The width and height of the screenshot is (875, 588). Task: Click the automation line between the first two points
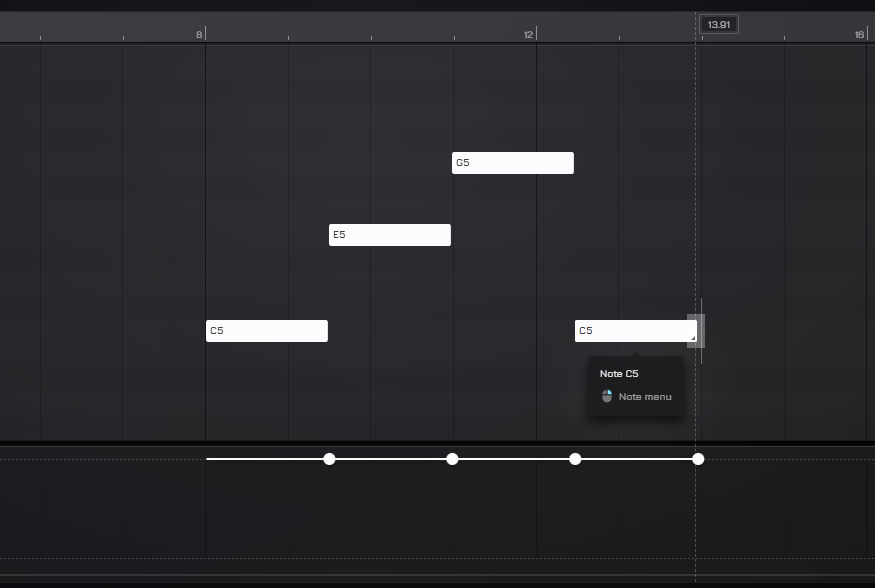click(x=268, y=459)
